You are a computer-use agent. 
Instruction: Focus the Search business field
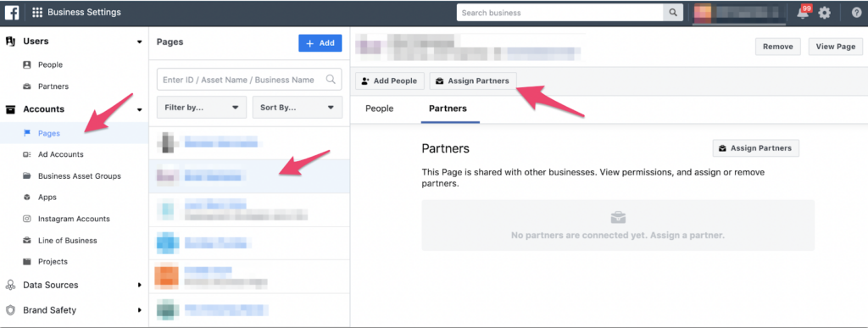click(x=559, y=12)
